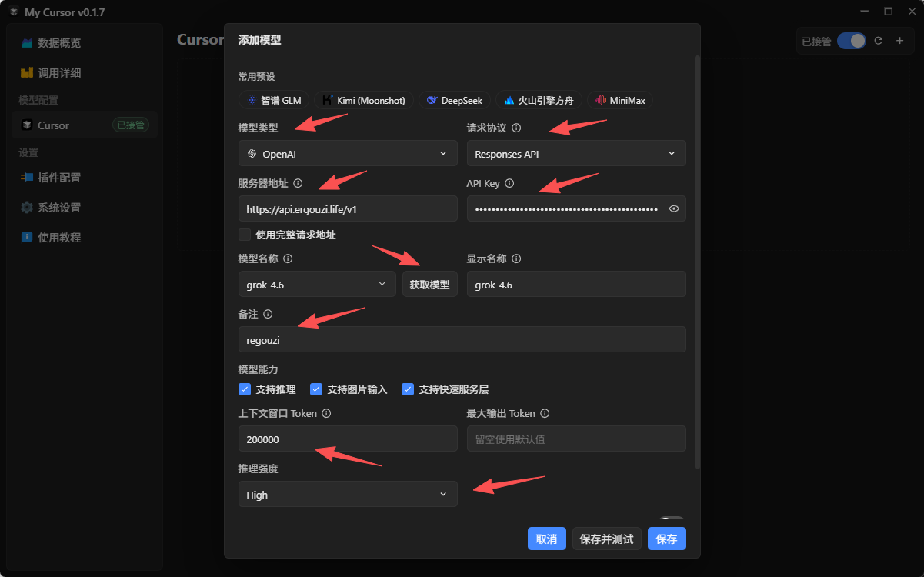
Task: Open the 模型类型 OpenAI dropdown
Action: pos(348,153)
